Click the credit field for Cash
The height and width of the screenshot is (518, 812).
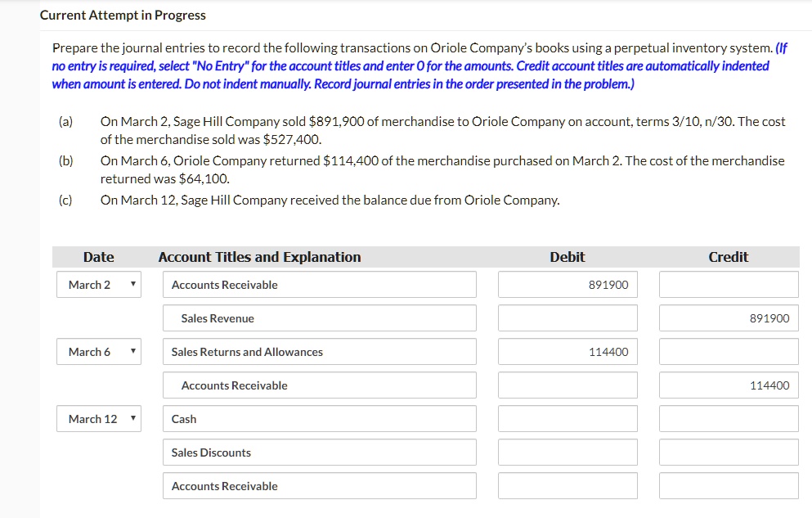(x=729, y=419)
